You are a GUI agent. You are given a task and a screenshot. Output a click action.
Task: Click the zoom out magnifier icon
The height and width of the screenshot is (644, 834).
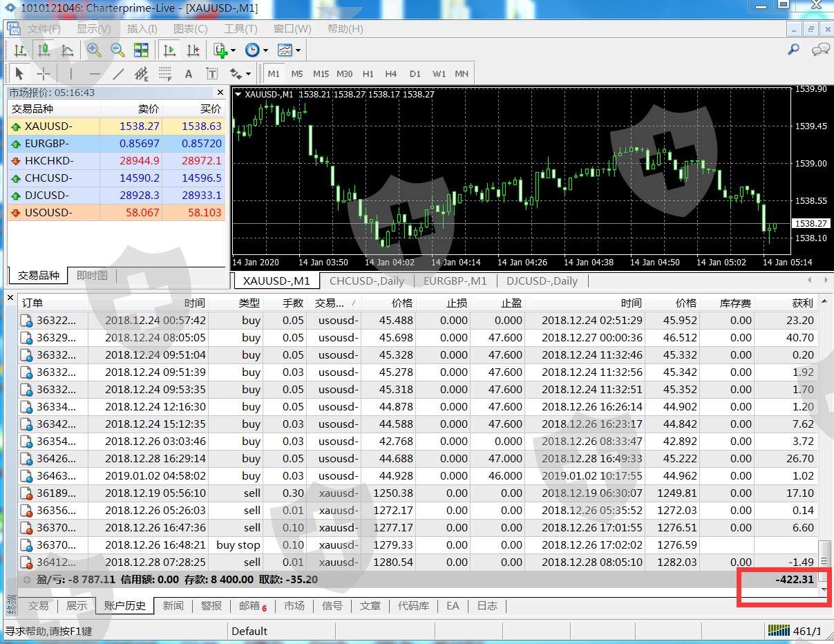tap(117, 50)
